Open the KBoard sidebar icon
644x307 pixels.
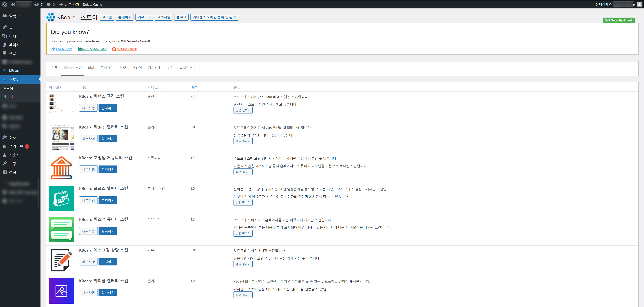(5, 71)
